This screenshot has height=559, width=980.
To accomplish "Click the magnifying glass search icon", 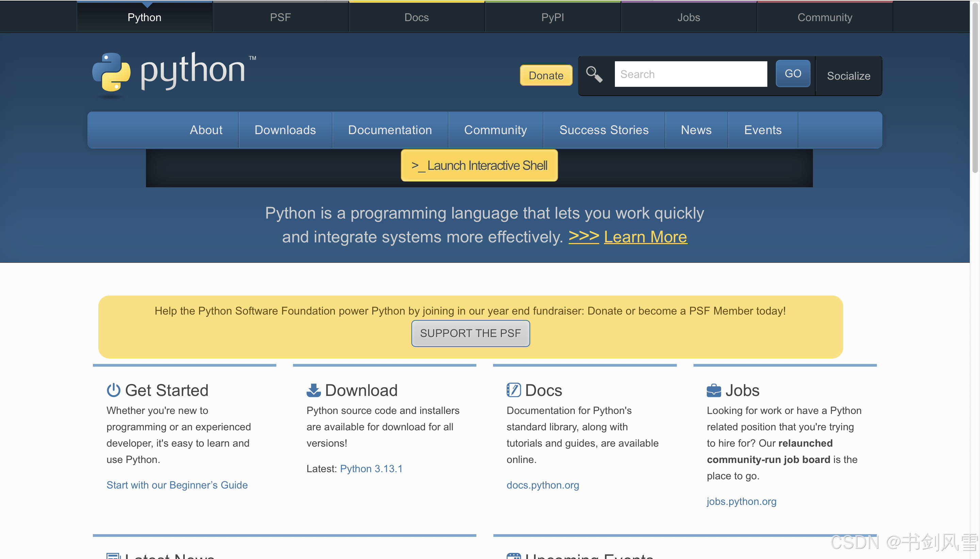I will [593, 74].
